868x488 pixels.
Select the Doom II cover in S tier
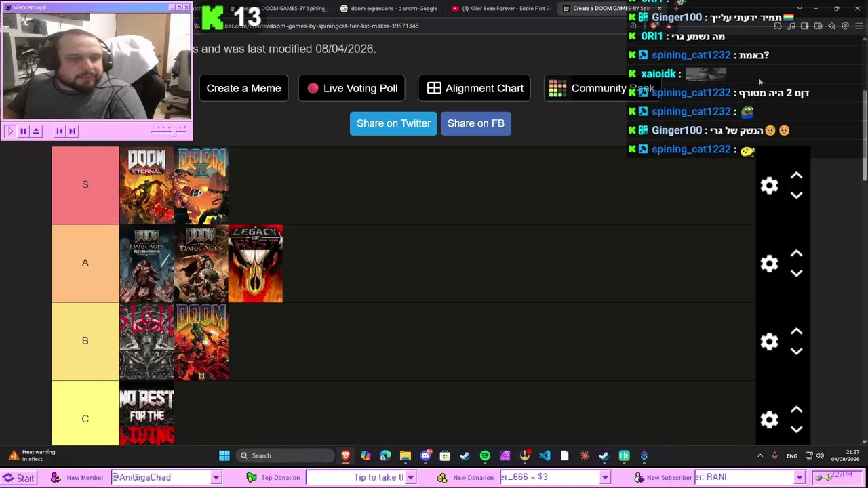(x=201, y=186)
